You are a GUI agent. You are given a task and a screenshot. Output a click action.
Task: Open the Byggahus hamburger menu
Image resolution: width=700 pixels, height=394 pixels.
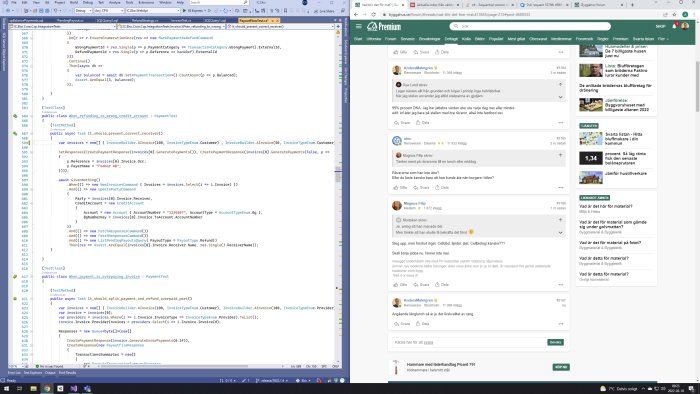click(358, 26)
